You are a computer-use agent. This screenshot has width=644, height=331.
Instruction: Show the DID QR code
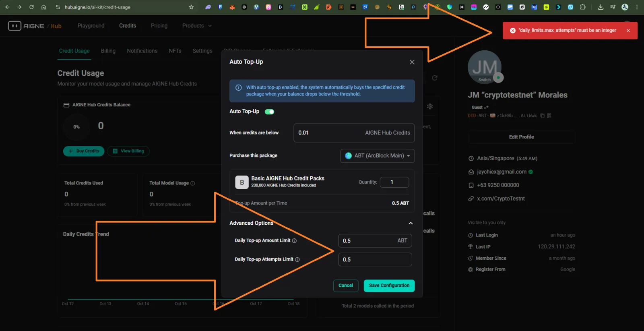pyautogui.click(x=549, y=116)
